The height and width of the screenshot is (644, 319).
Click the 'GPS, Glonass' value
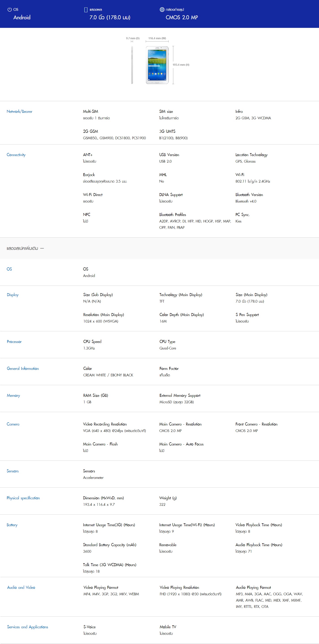coord(245,161)
